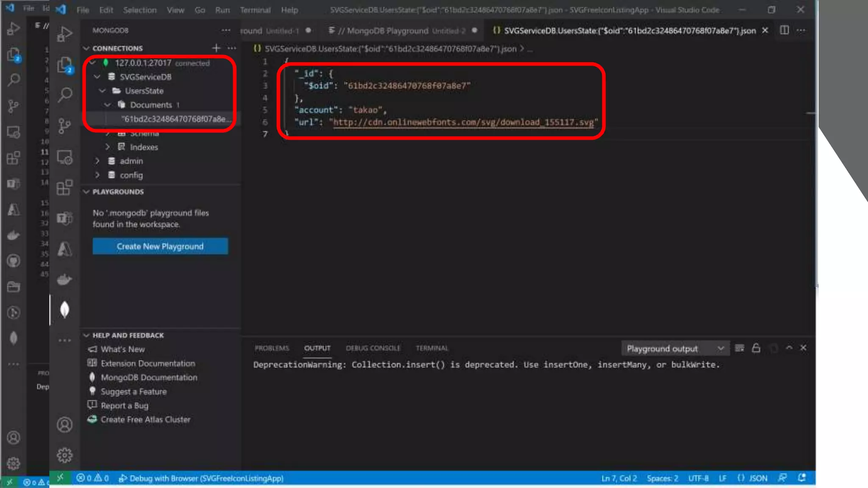
Task: Click MongoDB leaf icon in back window activity bar
Action: 14,338
